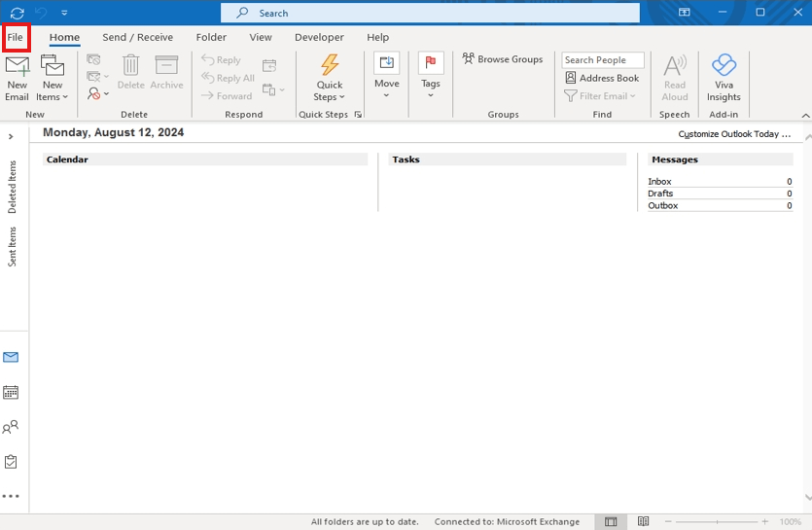Click the Delete trash can button
The width and height of the screenshot is (812, 530).
pyautogui.click(x=130, y=73)
